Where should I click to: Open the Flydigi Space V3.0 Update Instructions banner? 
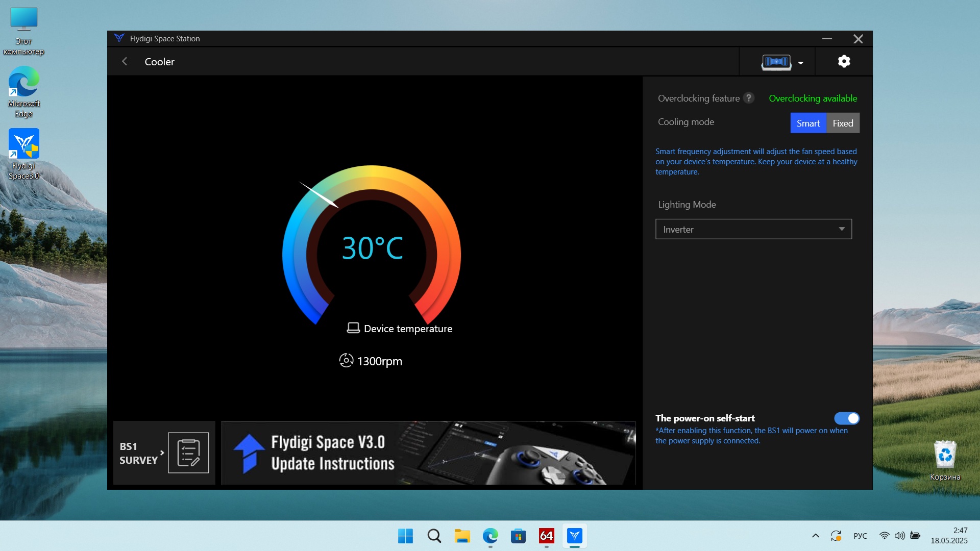[428, 453]
